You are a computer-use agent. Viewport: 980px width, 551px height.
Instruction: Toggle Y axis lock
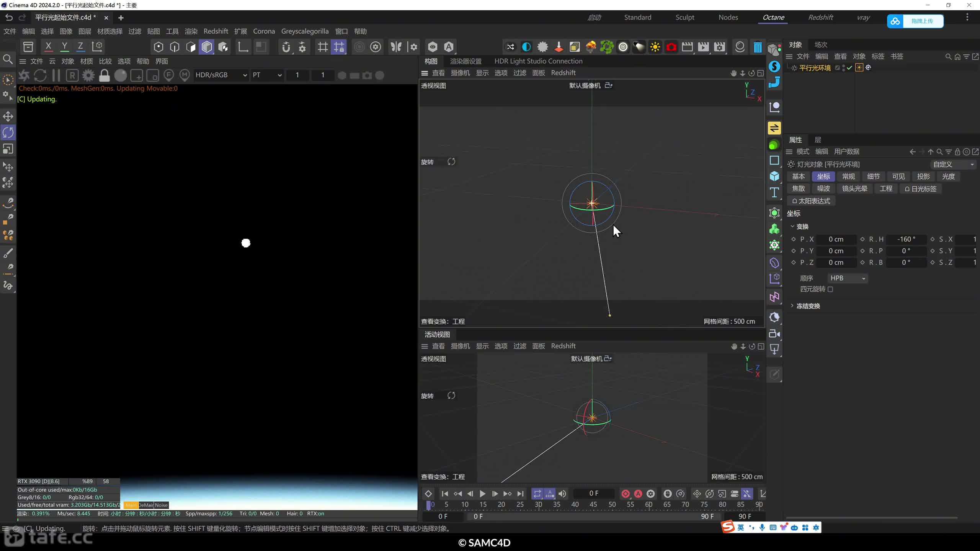point(64,47)
